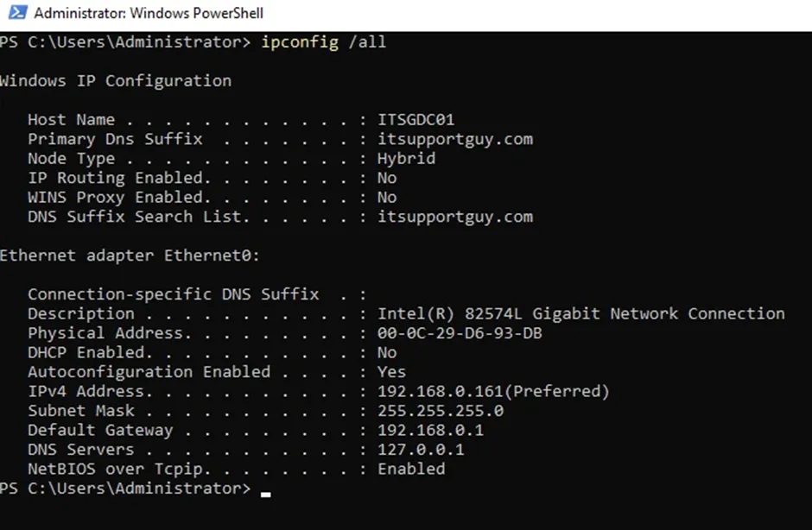Viewport: 812px width, 530px height.
Task: Click the DNS Suffix Search List value
Action: pyautogui.click(x=455, y=217)
